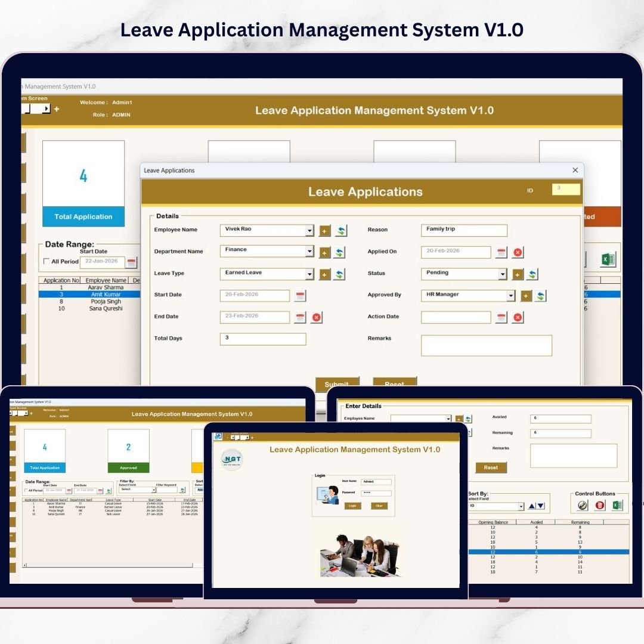
Task: Click the edit icon in Control Buttons
Action: (583, 505)
